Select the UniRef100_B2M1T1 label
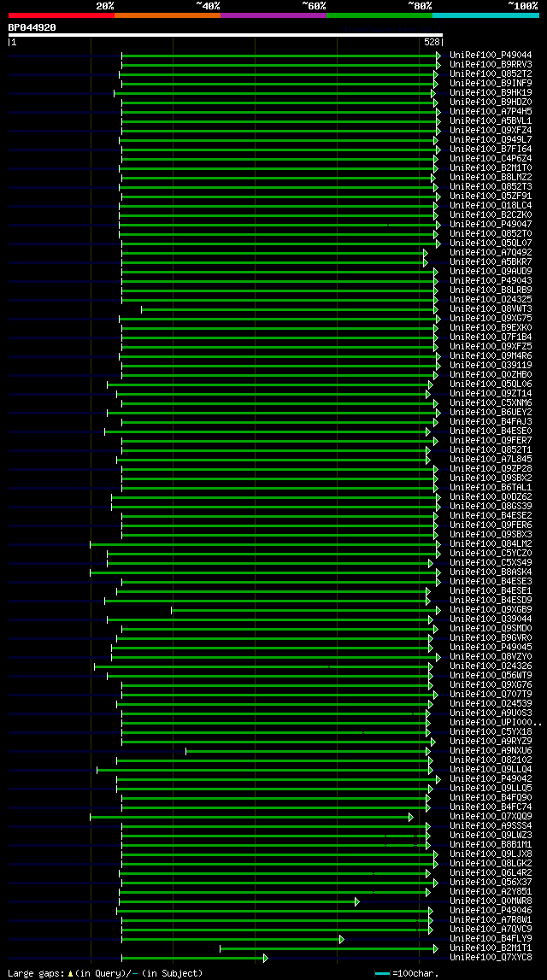547x980 pixels. [x=491, y=948]
